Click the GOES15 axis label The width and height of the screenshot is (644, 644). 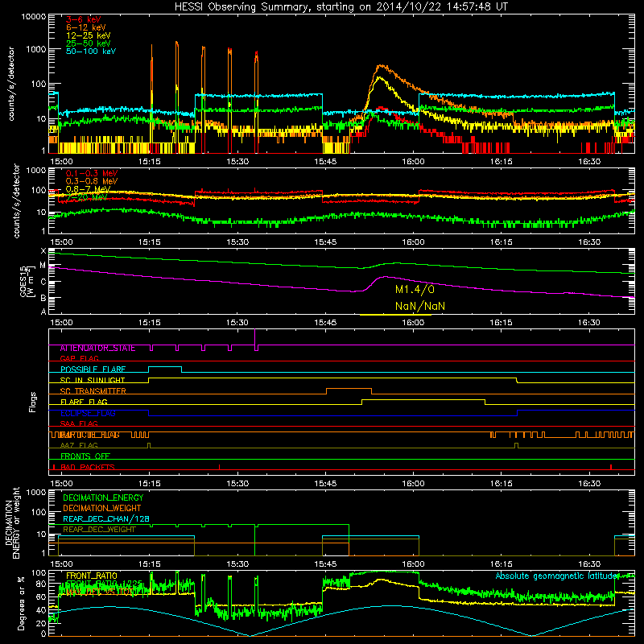[x=27, y=281]
